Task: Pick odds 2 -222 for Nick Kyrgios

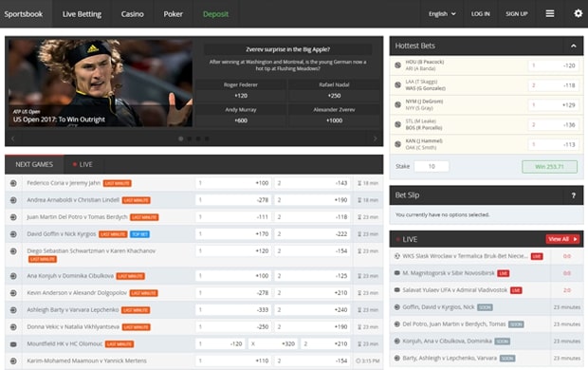Action: click(312, 234)
